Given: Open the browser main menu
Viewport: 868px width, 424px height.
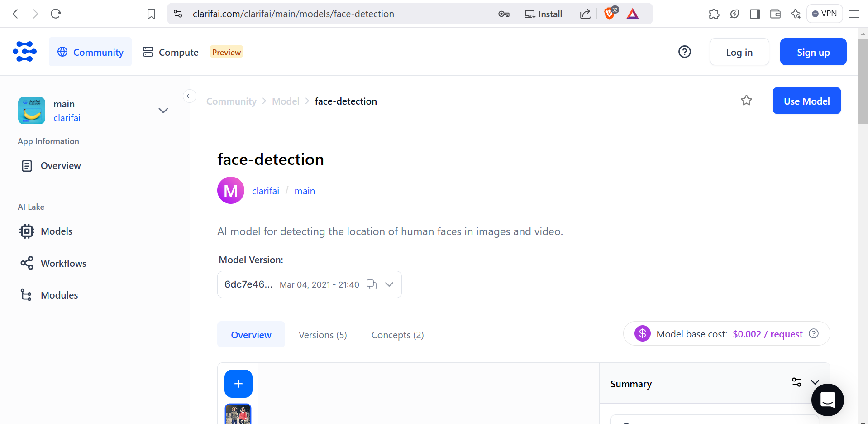Looking at the screenshot, I should tap(854, 14).
